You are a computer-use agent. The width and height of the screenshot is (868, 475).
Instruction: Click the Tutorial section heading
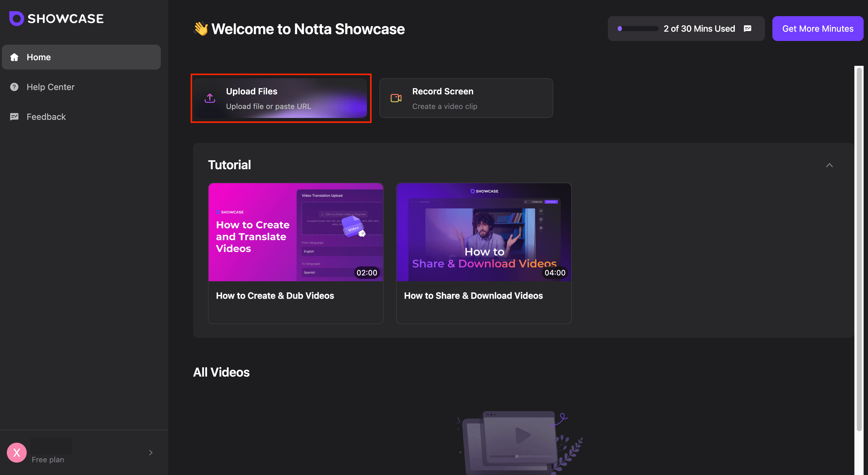pyautogui.click(x=229, y=165)
